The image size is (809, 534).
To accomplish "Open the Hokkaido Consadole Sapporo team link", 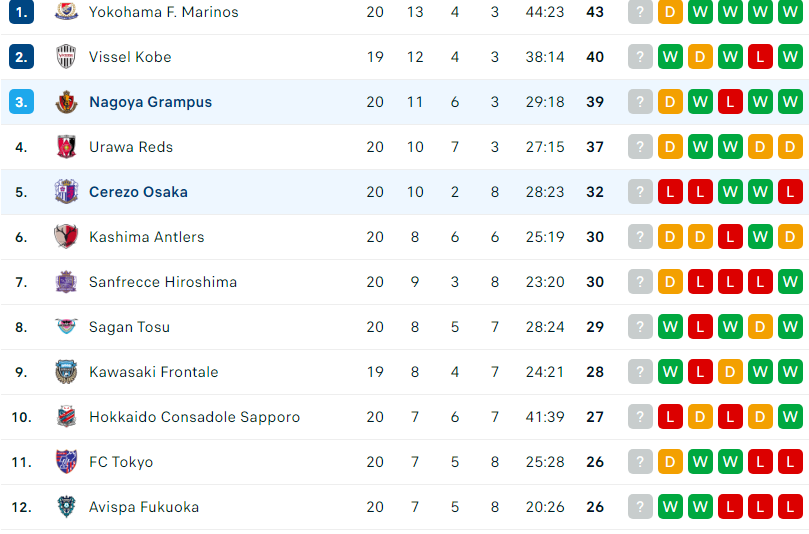I will coord(195,417).
